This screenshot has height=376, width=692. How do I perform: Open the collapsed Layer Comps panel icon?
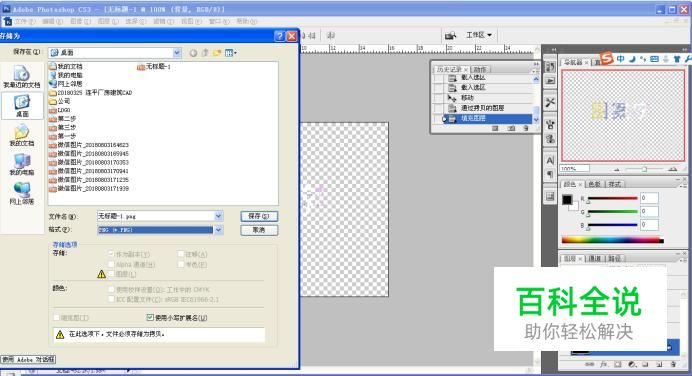[550, 197]
